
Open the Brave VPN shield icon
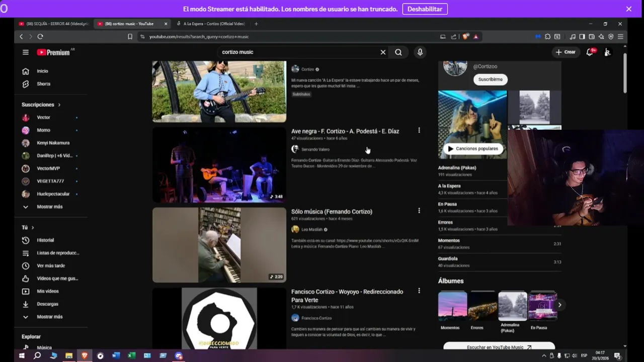click(611, 37)
